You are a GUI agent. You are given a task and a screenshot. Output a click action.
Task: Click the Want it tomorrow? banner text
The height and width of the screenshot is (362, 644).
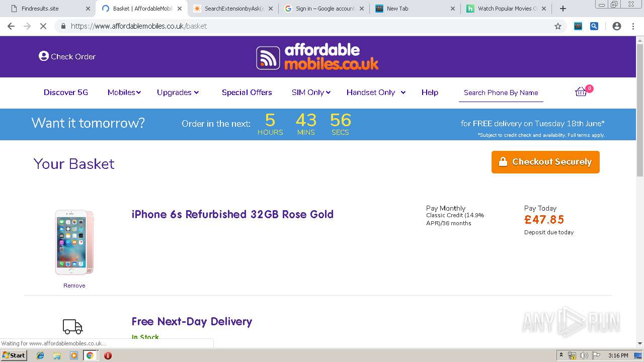click(x=88, y=123)
